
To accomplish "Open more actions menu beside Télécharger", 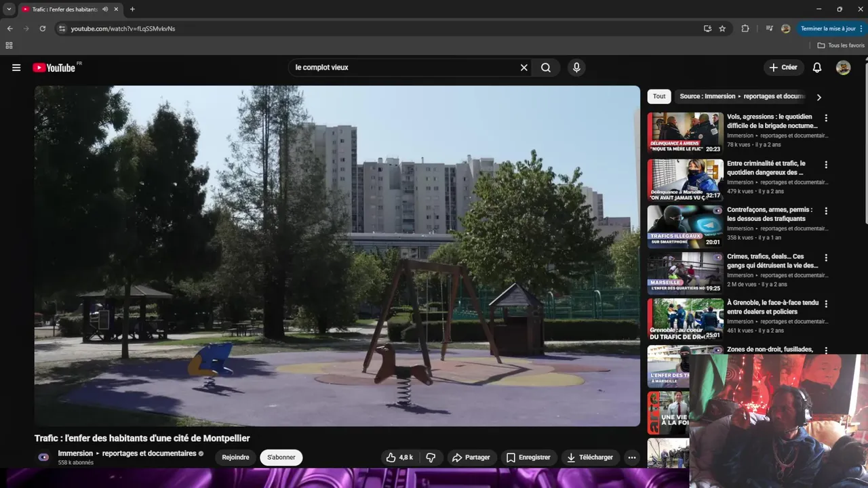I will tap(632, 457).
